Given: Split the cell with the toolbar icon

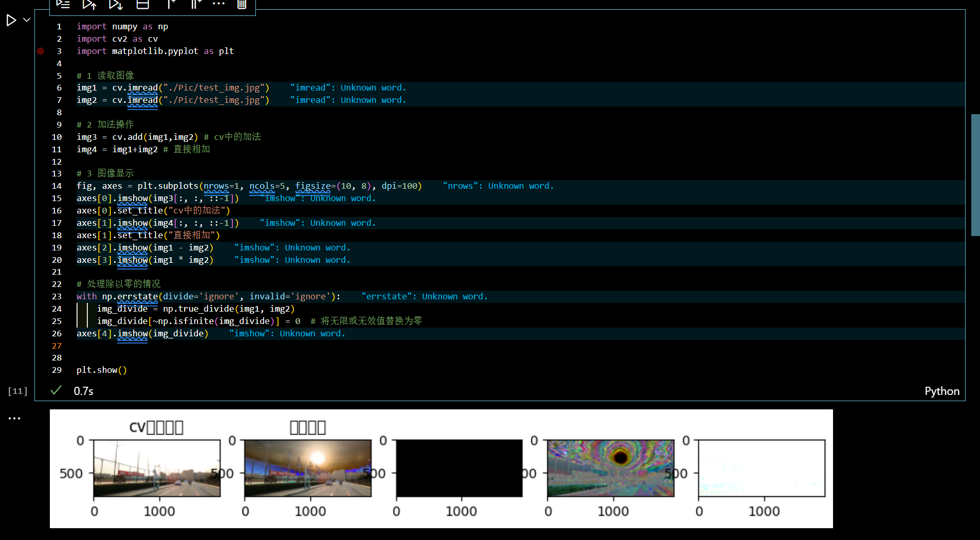Looking at the screenshot, I should click(x=142, y=4).
